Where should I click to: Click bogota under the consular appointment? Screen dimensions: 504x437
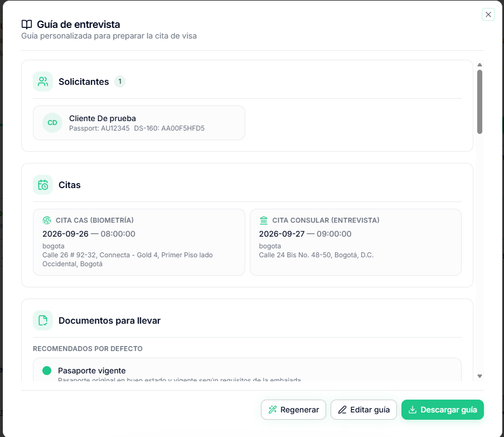point(270,246)
